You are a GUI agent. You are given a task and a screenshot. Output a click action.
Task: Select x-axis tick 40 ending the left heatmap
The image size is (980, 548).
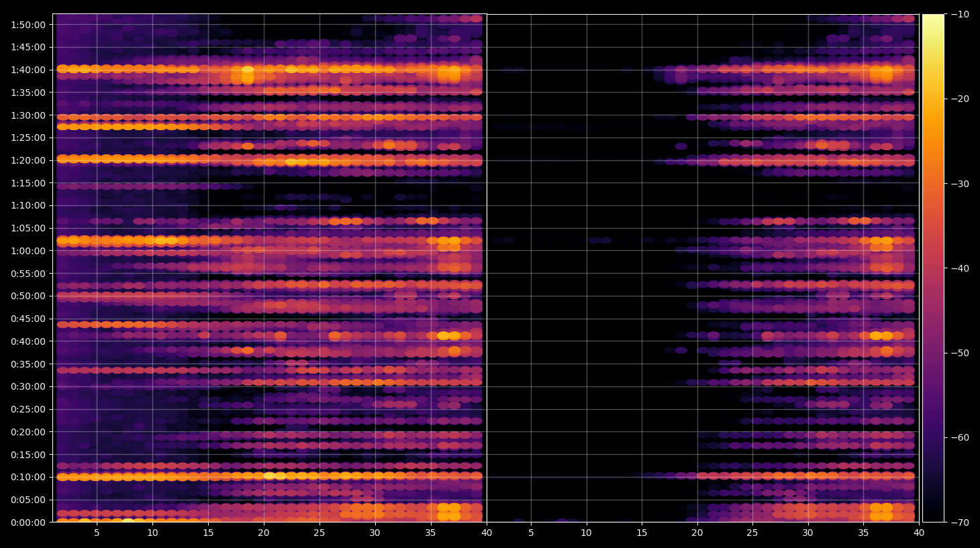(x=486, y=533)
